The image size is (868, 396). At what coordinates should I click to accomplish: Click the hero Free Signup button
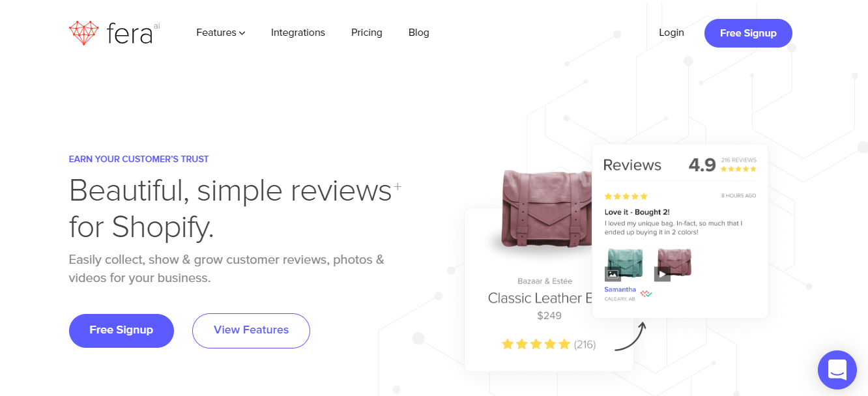coord(121,330)
